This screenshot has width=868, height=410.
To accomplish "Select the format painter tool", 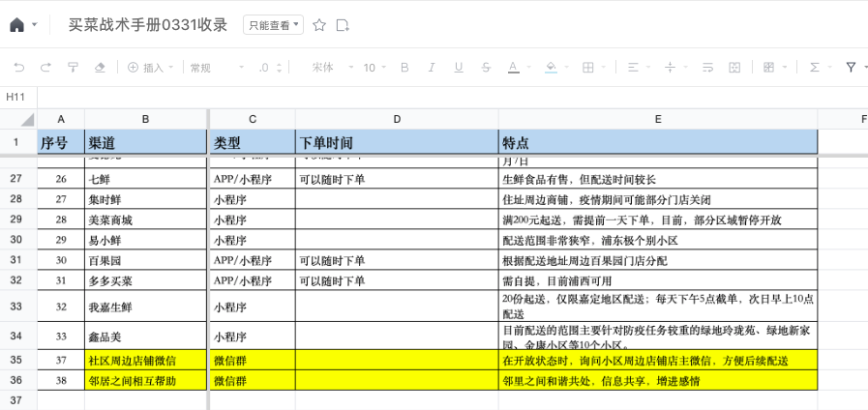I will [73, 68].
